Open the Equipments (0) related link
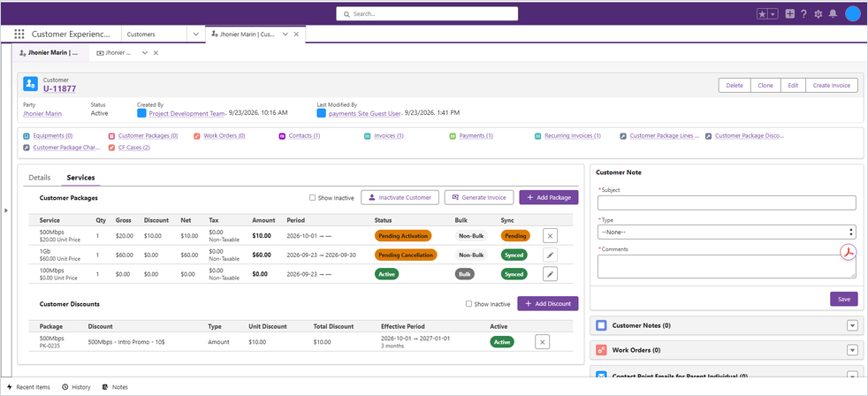Image resolution: width=868 pixels, height=396 pixels. coord(52,136)
